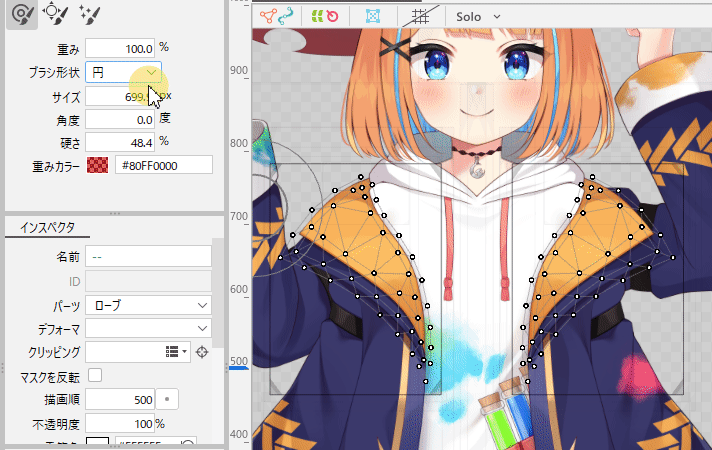Toggle the crossed-out grid display icon
Screen dimensions: 712x450
[421, 17]
